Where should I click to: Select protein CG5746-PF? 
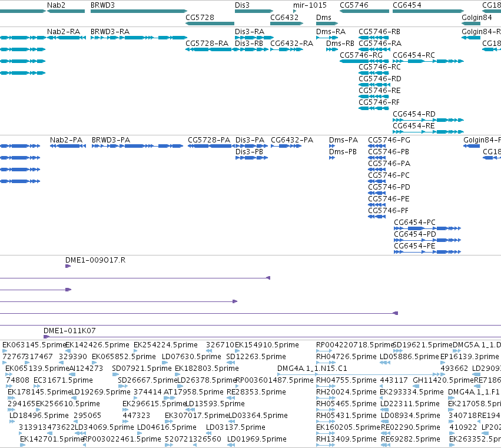pos(388,211)
